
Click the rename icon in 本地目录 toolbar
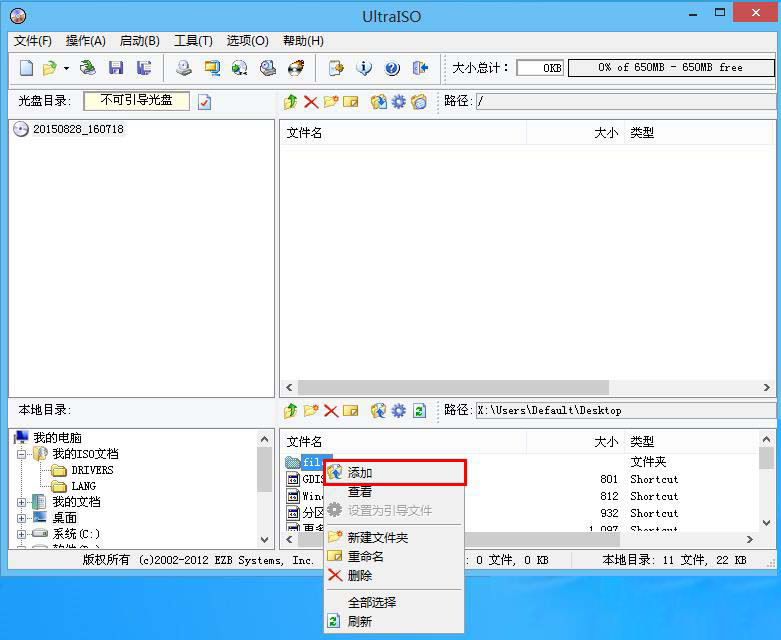(351, 411)
